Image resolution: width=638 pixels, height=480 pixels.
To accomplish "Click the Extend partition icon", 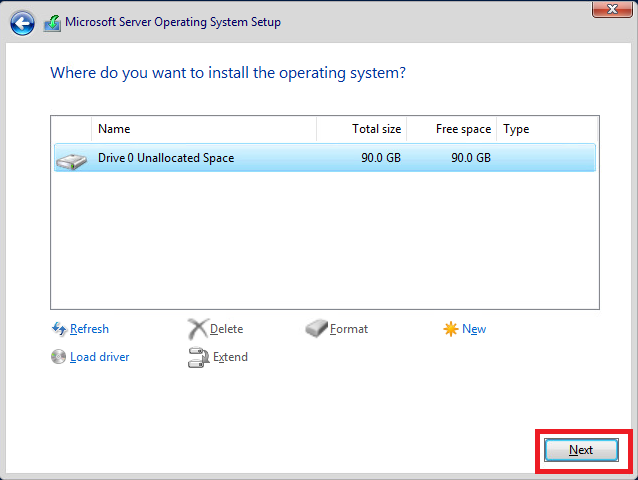I will pos(197,357).
